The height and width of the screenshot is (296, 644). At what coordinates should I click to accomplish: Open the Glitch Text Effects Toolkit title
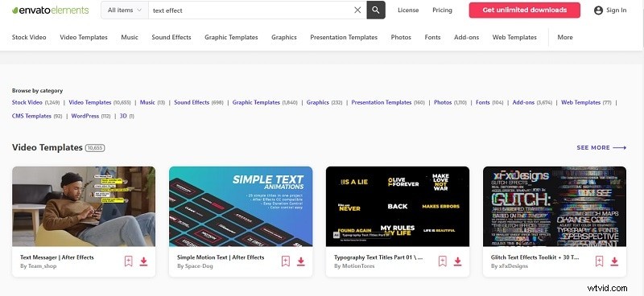[535, 257]
